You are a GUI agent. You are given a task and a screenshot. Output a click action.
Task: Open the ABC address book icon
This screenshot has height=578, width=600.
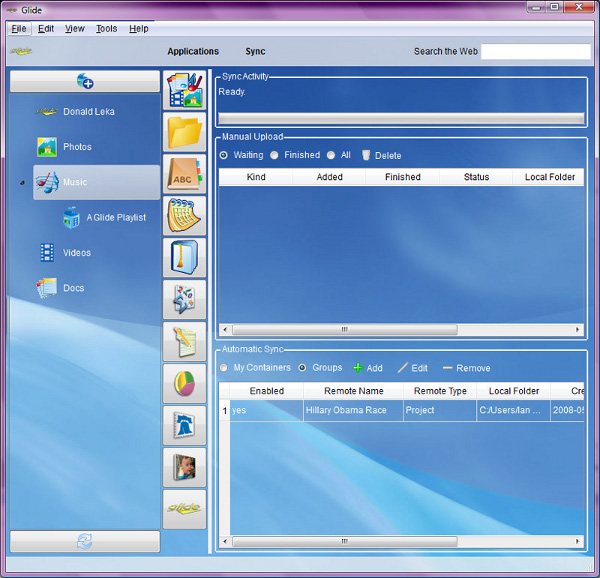tap(184, 174)
